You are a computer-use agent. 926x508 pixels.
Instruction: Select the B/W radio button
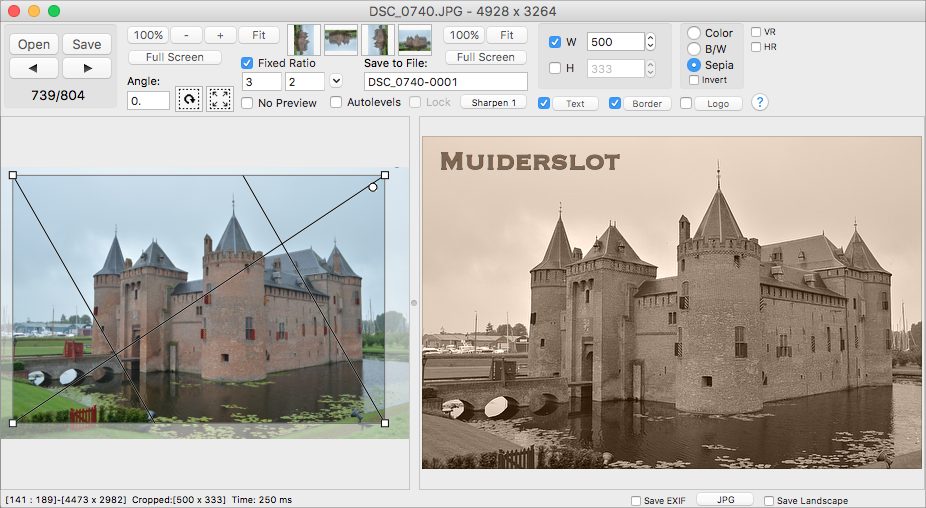tap(694, 49)
